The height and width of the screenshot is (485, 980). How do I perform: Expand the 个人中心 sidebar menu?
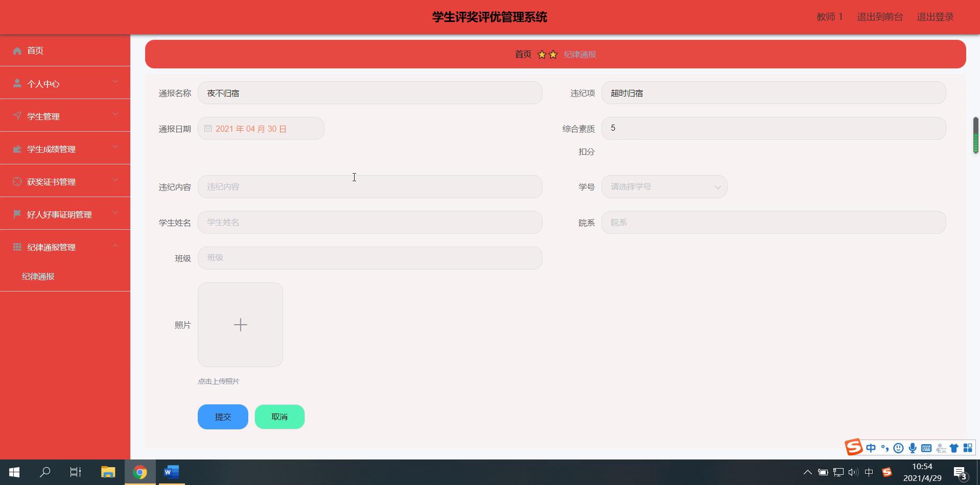click(65, 84)
